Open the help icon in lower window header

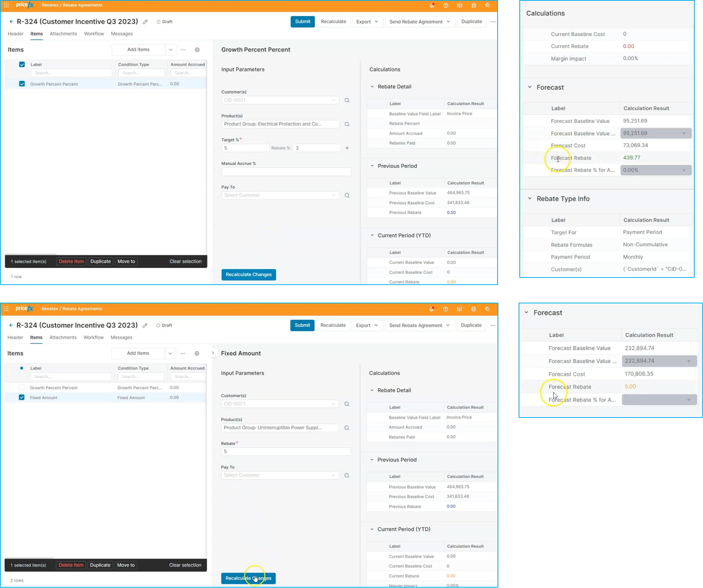(445, 309)
